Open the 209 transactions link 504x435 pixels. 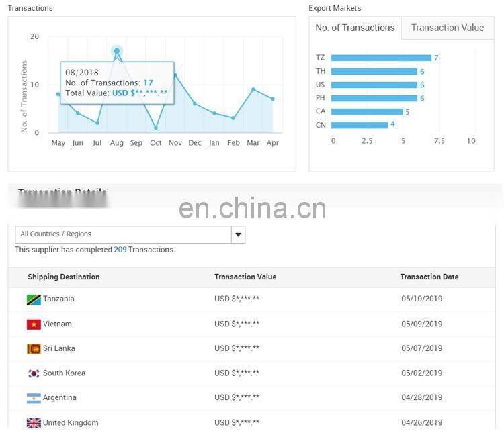(120, 250)
